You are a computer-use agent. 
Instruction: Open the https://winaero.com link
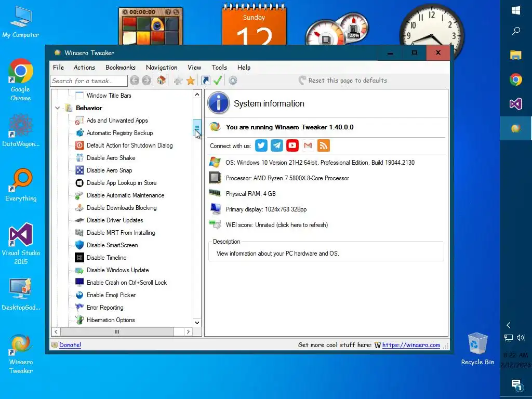pos(411,345)
